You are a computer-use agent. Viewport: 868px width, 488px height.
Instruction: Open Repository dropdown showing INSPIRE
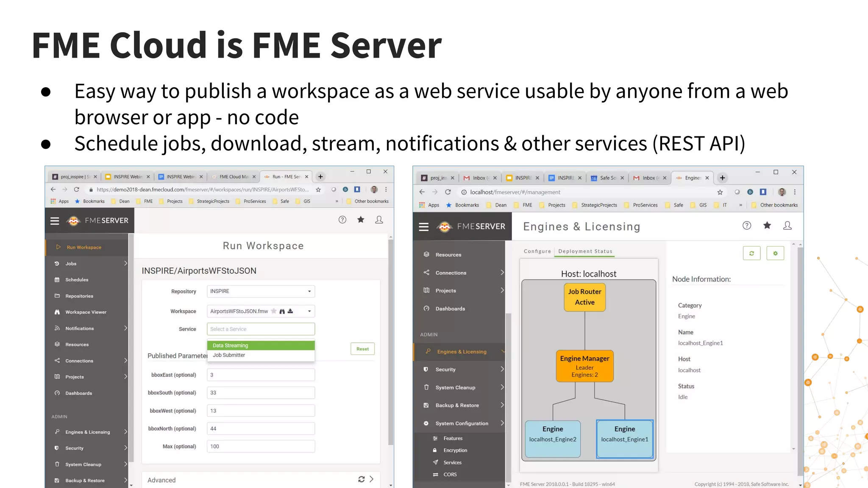[x=261, y=291]
